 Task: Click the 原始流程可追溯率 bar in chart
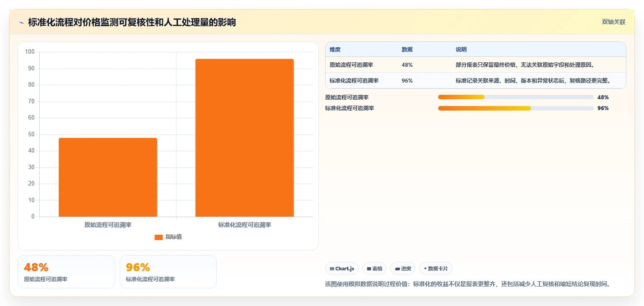(x=108, y=177)
